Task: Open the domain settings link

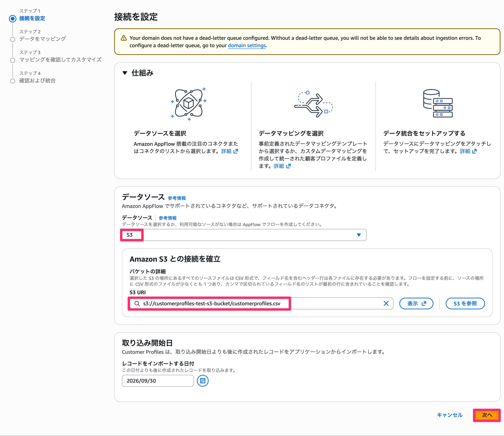Action: 247,45
